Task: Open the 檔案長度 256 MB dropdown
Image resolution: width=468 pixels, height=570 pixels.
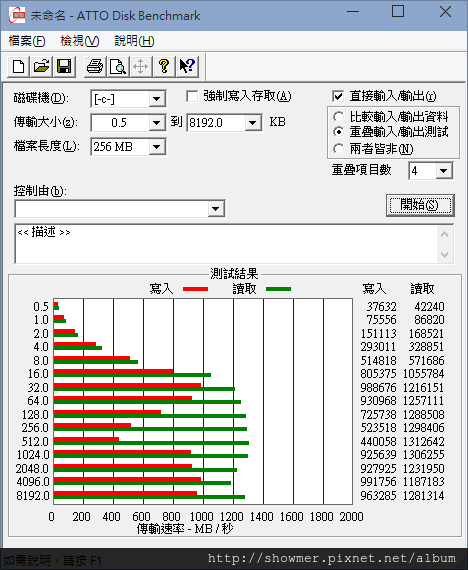Action: [x=157, y=147]
